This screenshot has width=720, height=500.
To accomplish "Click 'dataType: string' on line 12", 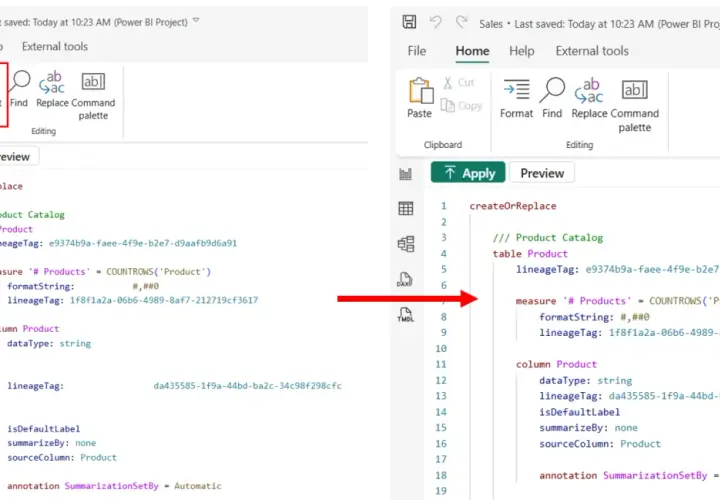I will [x=585, y=380].
